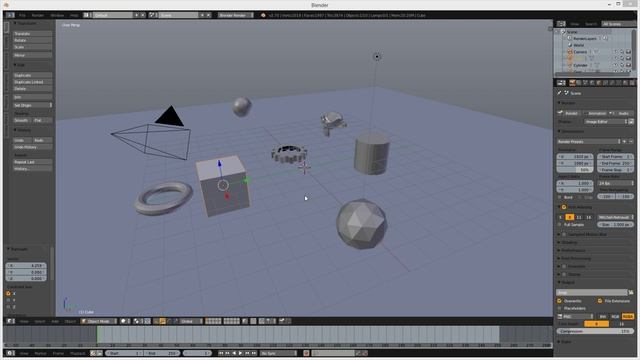The height and width of the screenshot is (360, 640).
Task: Click the resolution percentage slider
Action: click(575, 170)
